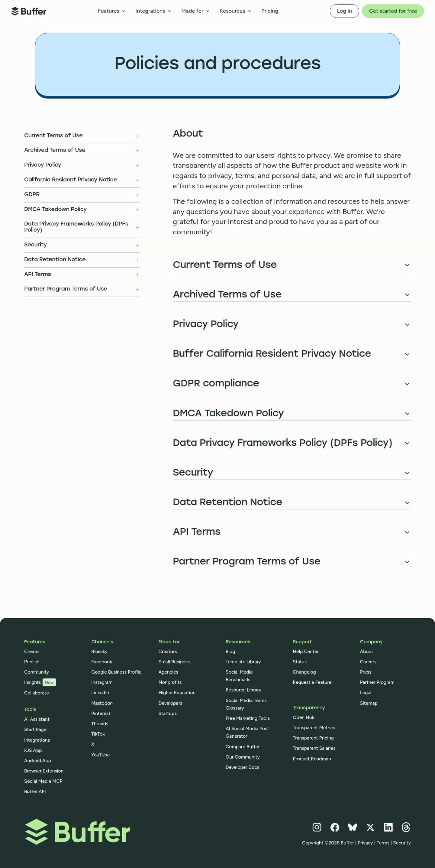Open Insights footer link with New badge
The image size is (435, 868).
click(x=40, y=682)
